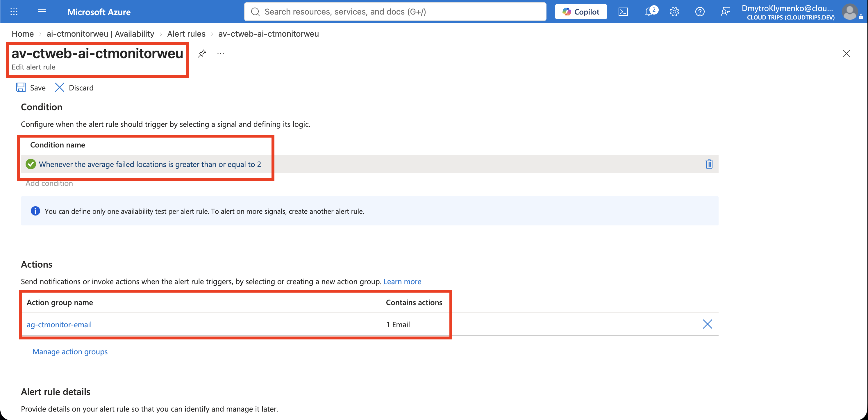Click the Condition name column header
This screenshot has width=868, height=420.
pyautogui.click(x=58, y=145)
